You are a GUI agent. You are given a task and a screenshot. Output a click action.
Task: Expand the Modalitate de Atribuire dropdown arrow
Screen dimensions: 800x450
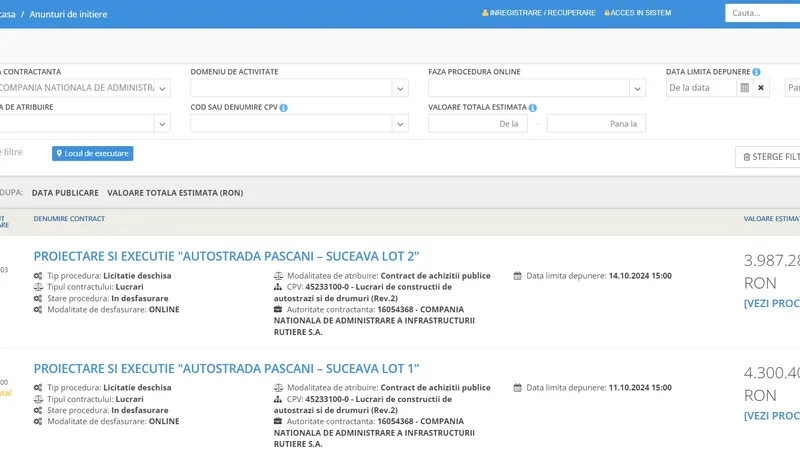[x=162, y=124]
